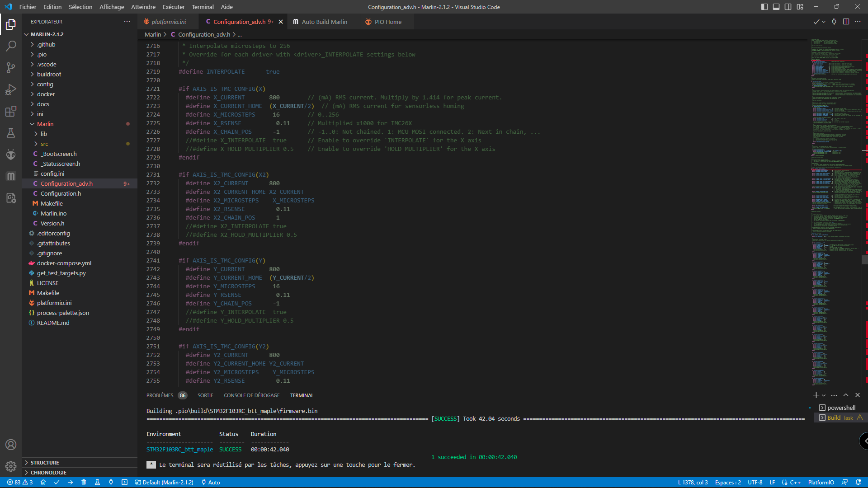Close the terminal panel
Viewport: 868px width, 488px height.
[858, 395]
